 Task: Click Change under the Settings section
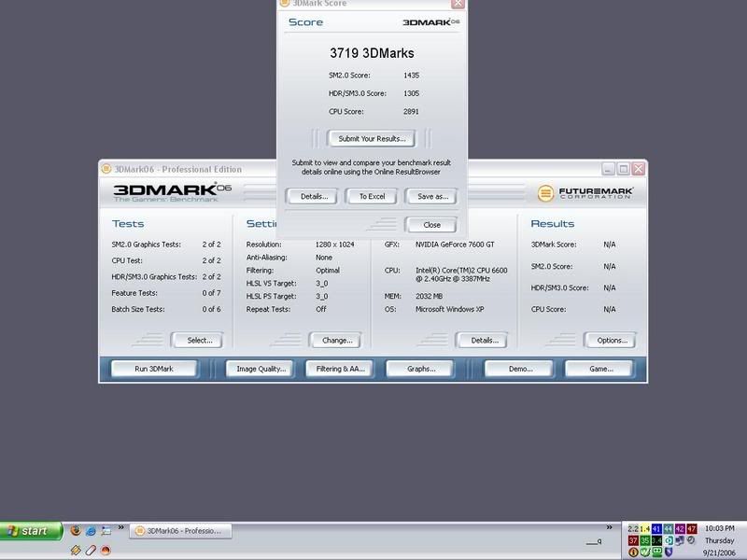(x=336, y=340)
